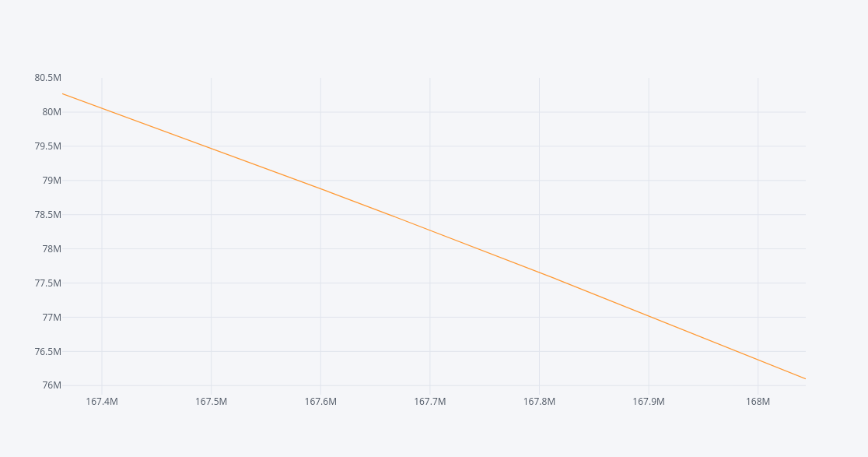
Task: Select the 78.5M y-axis label
Action: point(47,215)
